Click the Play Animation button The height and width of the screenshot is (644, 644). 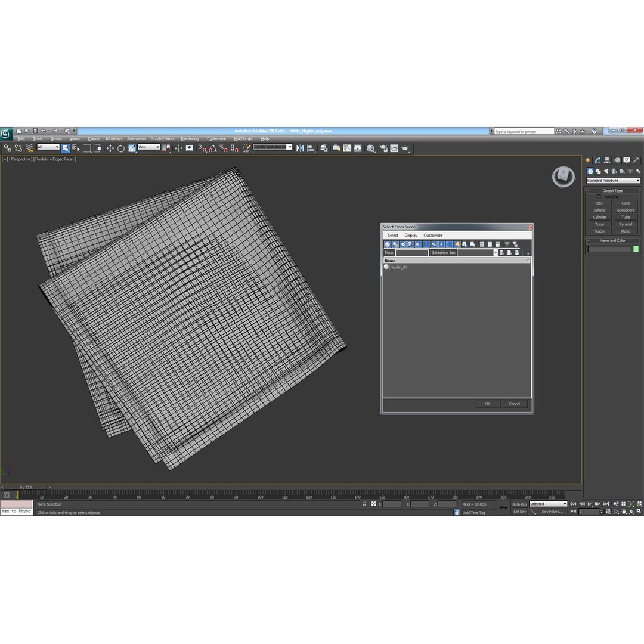[589, 504]
